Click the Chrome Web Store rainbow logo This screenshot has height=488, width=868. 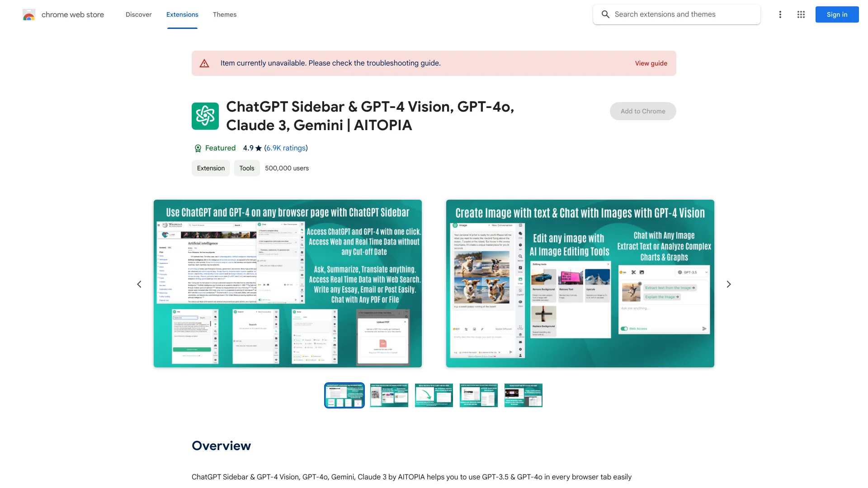[x=28, y=14]
